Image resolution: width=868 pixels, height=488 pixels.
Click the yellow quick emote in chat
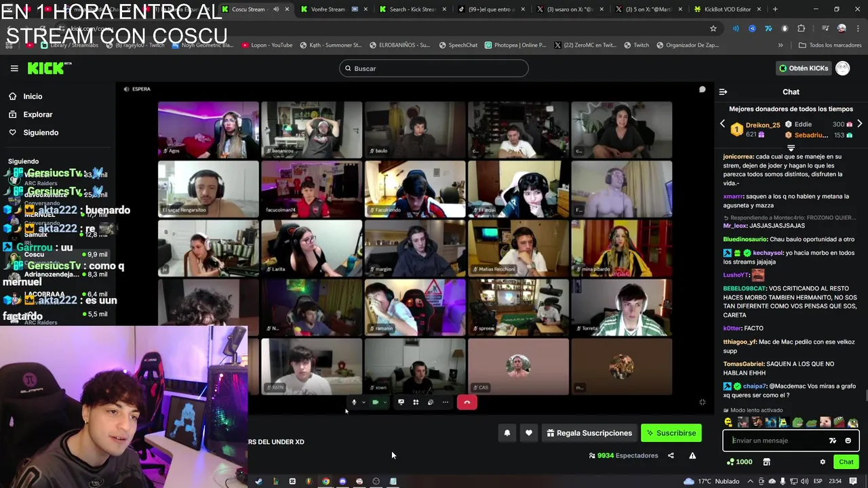(x=728, y=422)
